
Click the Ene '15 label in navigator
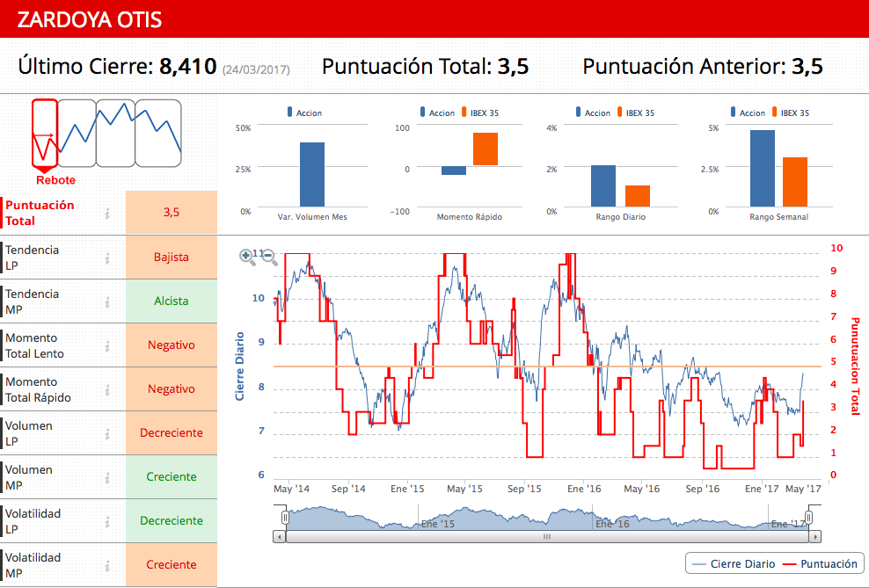coord(438,524)
